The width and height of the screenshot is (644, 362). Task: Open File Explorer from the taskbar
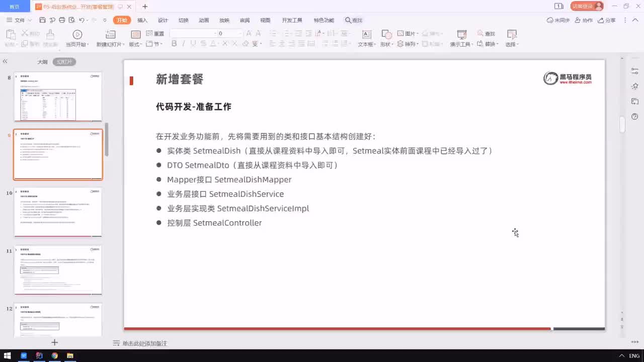[70, 355]
